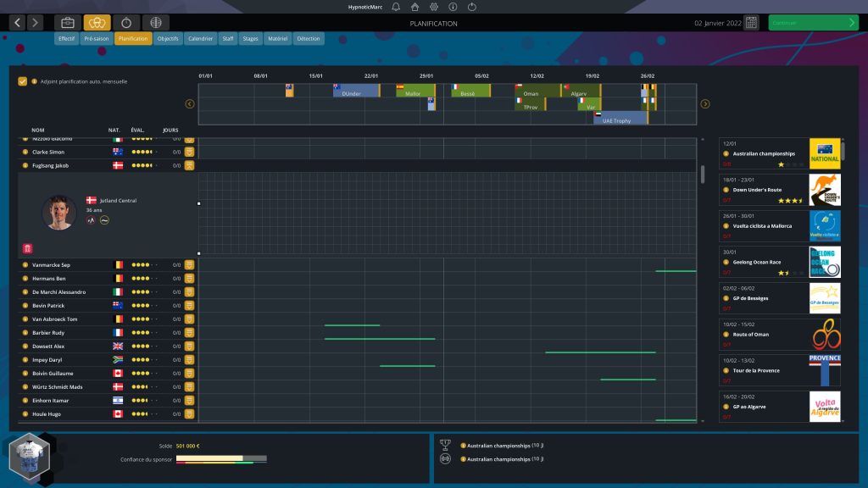Viewport: 868px width, 488px height.
Task: Expand Vanmarcke Sep's planning row
Action: 190,265
